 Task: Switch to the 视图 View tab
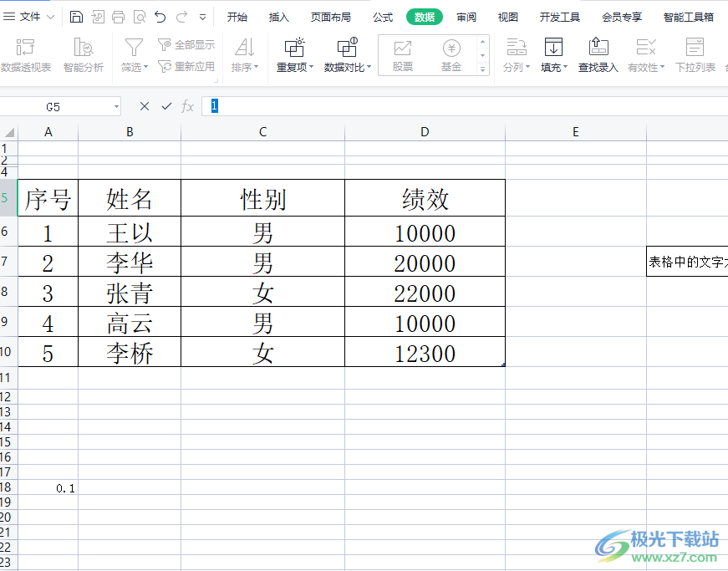[x=508, y=18]
